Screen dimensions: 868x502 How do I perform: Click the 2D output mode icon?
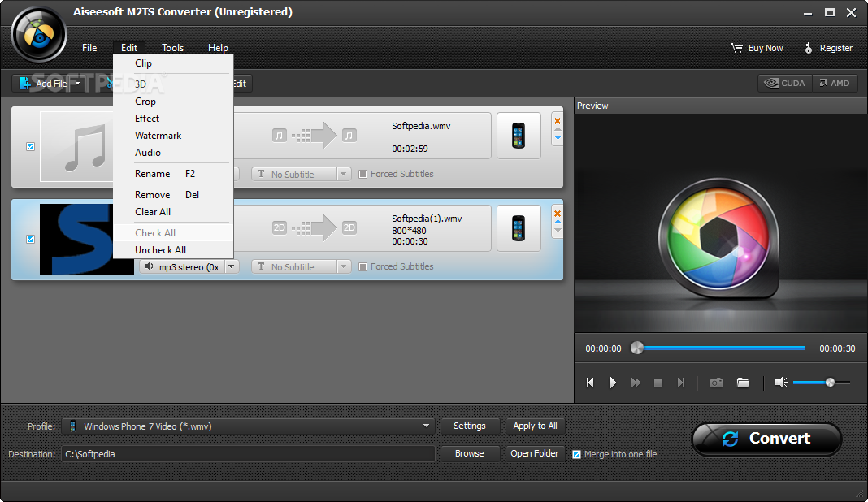(349, 227)
